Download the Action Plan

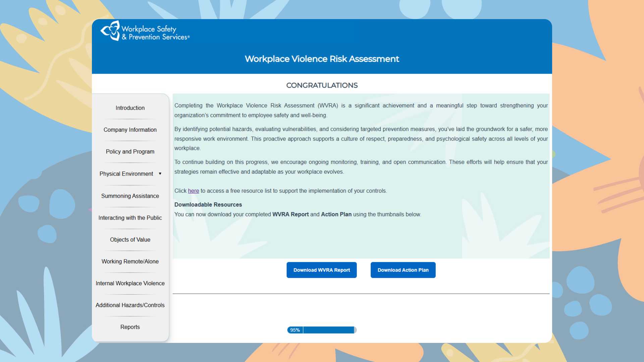(x=403, y=270)
